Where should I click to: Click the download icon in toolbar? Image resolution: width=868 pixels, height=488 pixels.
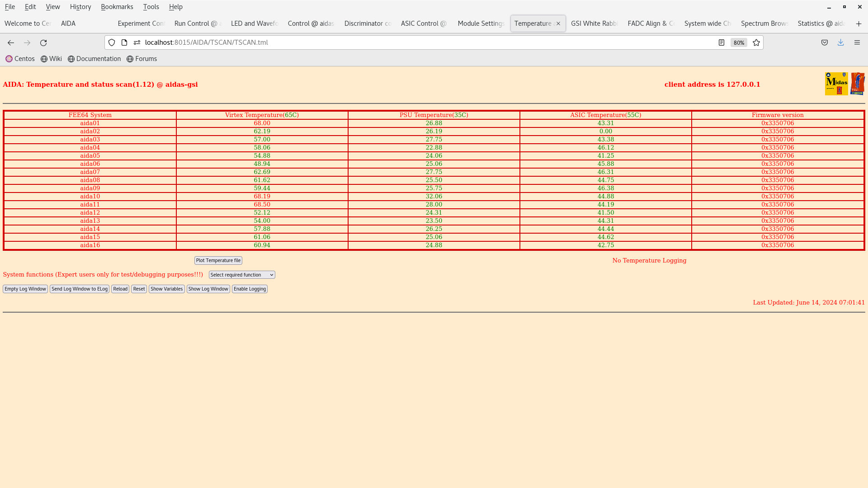click(x=840, y=42)
